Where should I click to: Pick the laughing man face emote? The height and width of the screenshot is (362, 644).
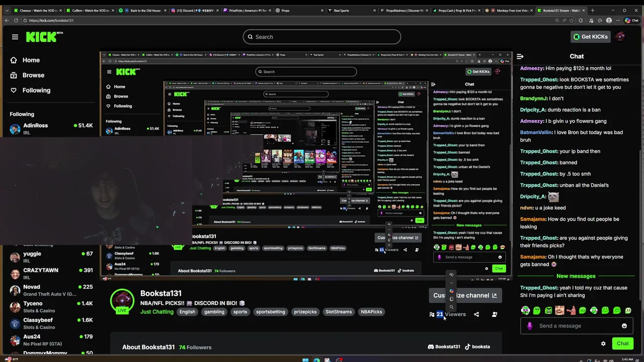point(559,310)
